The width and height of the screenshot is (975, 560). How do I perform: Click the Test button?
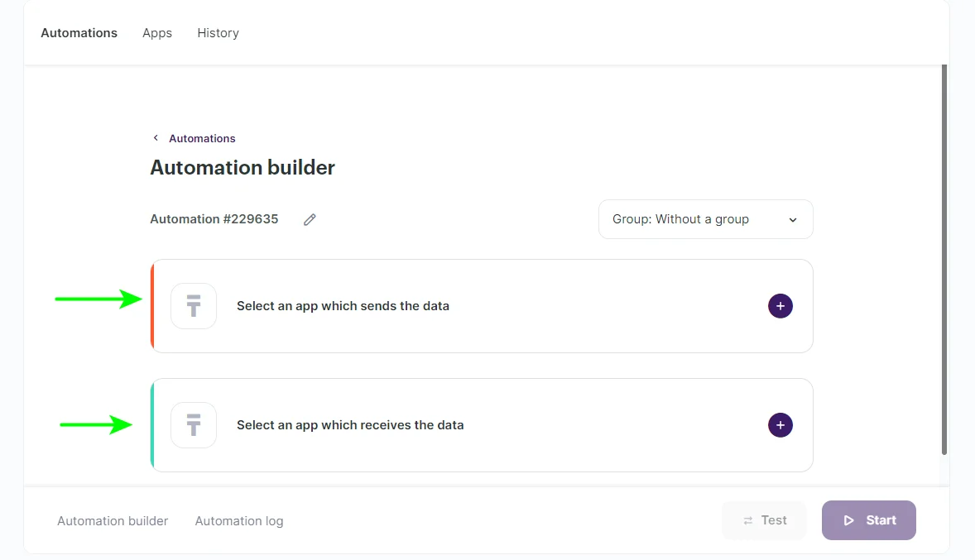(764, 520)
